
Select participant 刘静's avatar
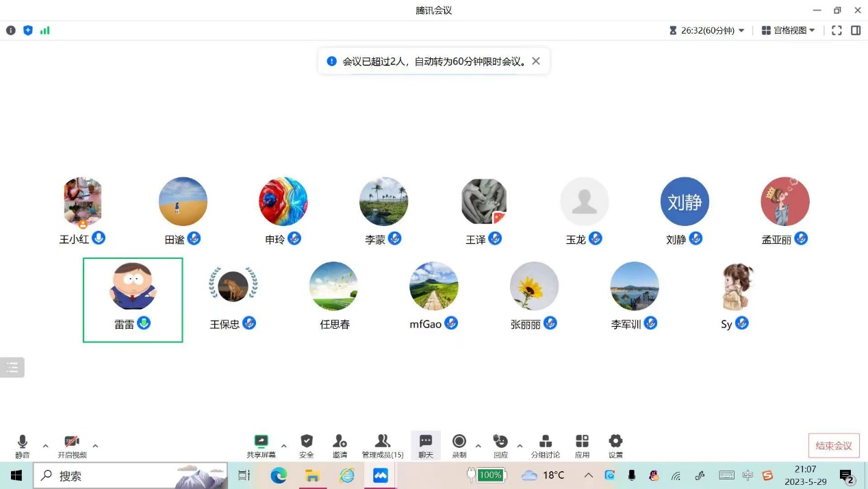[x=685, y=202]
